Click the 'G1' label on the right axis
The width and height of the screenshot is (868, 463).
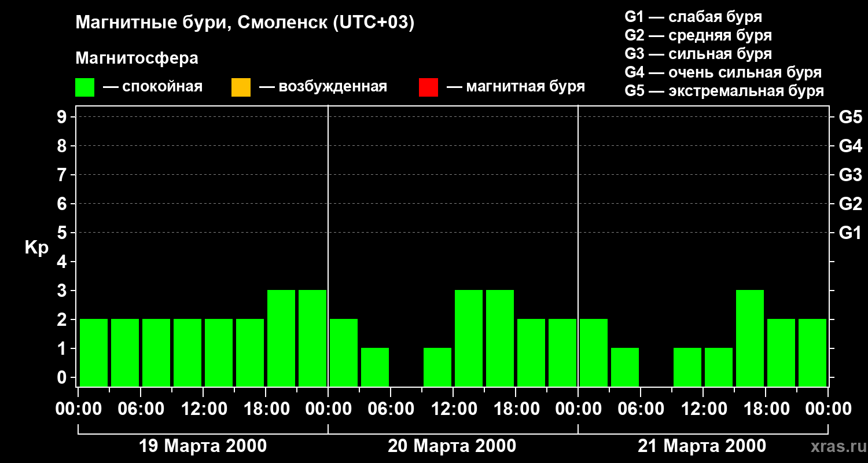(850, 233)
